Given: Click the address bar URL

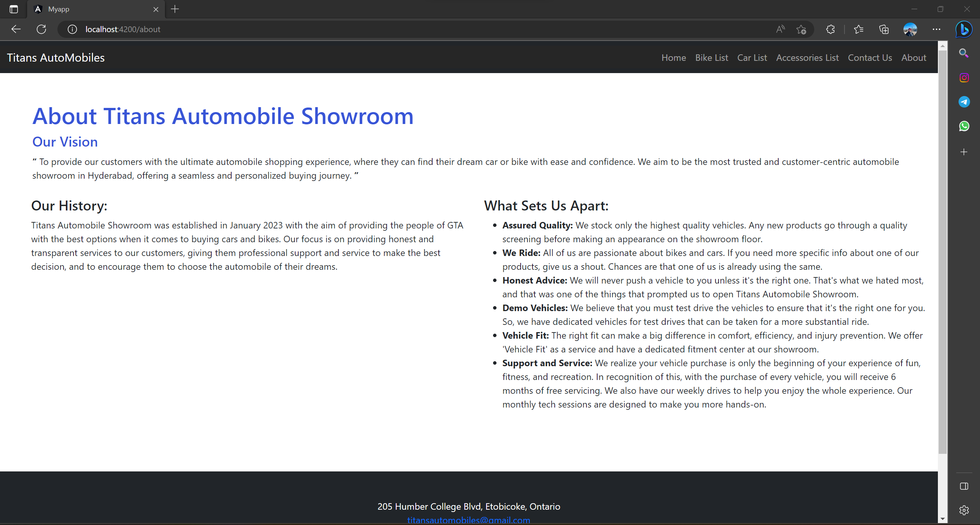Looking at the screenshot, I should 122,29.
